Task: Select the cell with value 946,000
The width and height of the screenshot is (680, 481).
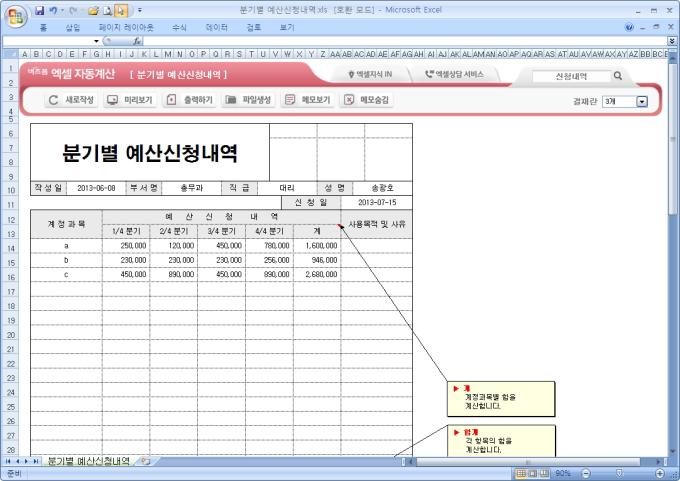Action: click(317, 260)
